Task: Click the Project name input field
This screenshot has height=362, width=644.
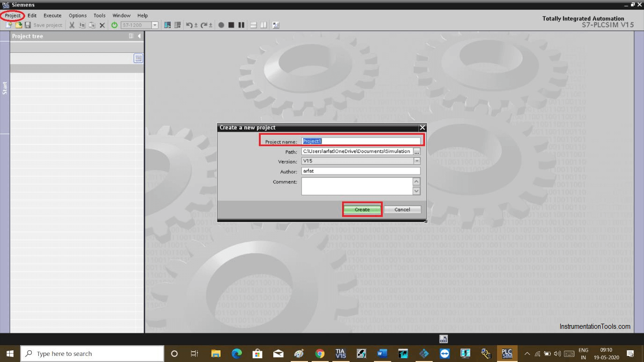Action: [x=361, y=141]
